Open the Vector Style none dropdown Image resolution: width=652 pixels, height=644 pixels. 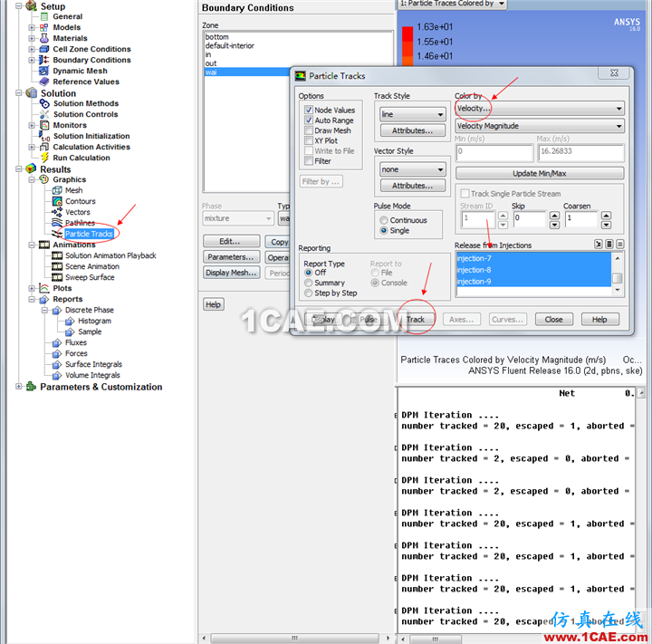413,169
